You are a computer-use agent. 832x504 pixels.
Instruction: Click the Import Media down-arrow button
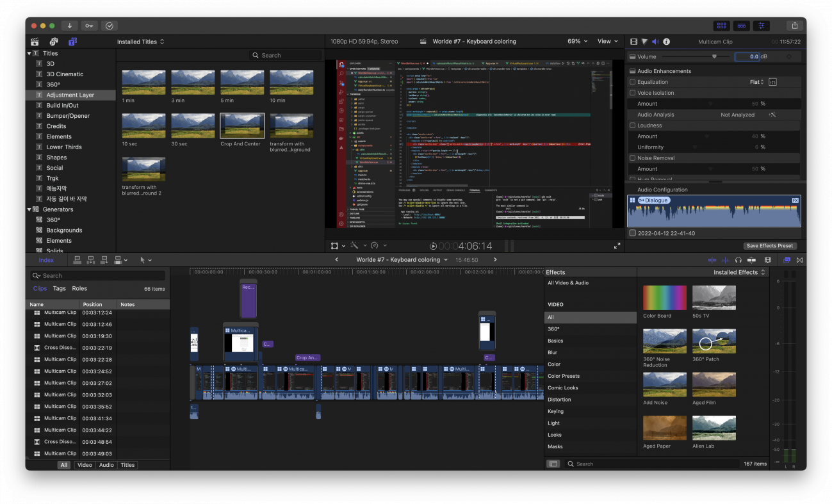pos(69,26)
